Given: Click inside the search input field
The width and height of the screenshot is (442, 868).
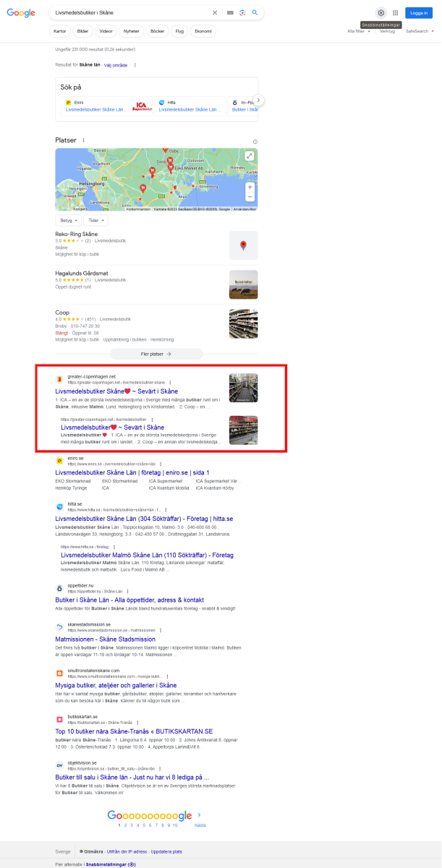Looking at the screenshot, I should click(130, 12).
